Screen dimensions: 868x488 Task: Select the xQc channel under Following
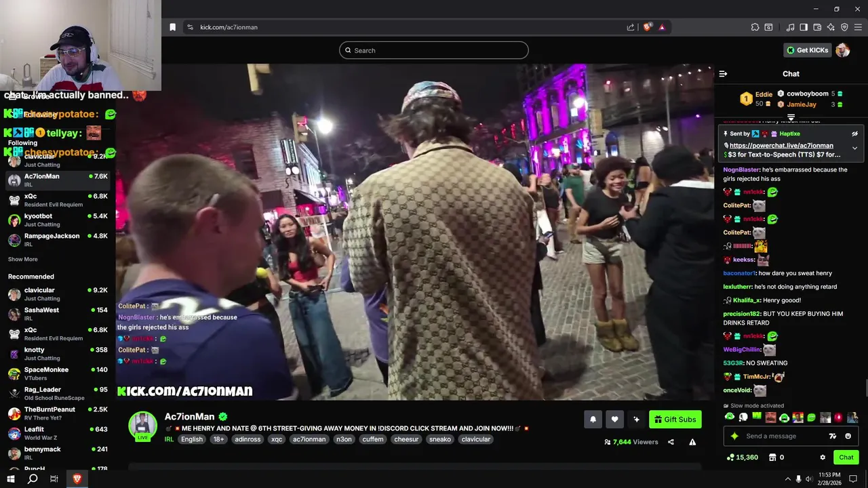[58, 200]
